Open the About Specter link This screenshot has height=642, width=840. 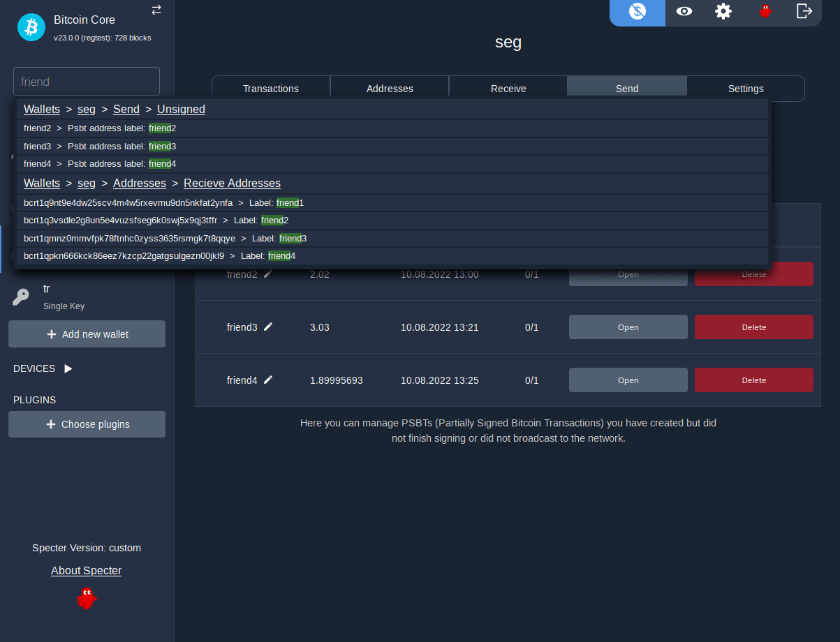coord(87,571)
